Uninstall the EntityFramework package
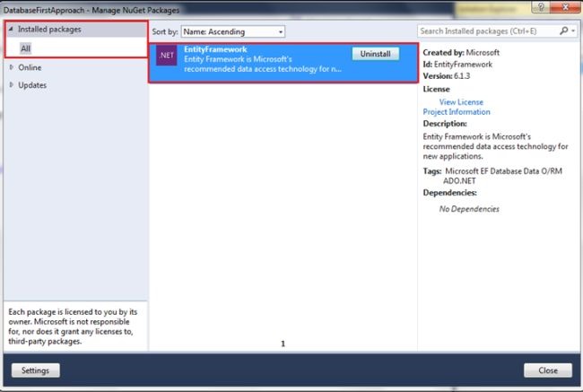583x392 pixels. [376, 54]
